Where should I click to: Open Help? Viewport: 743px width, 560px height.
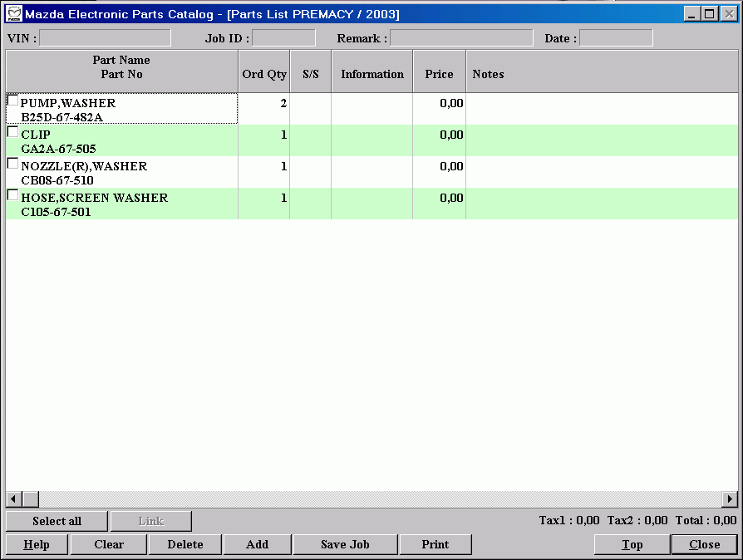(37, 544)
